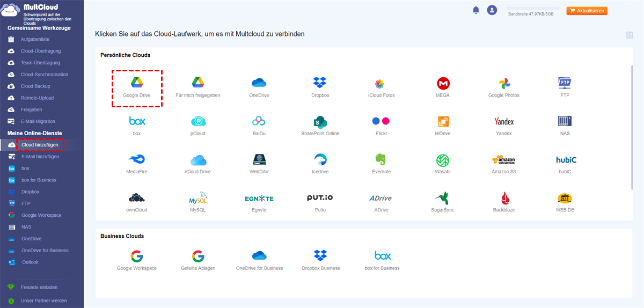
Task: Select the box cloud under Persönliche Clouds
Action: tap(137, 121)
